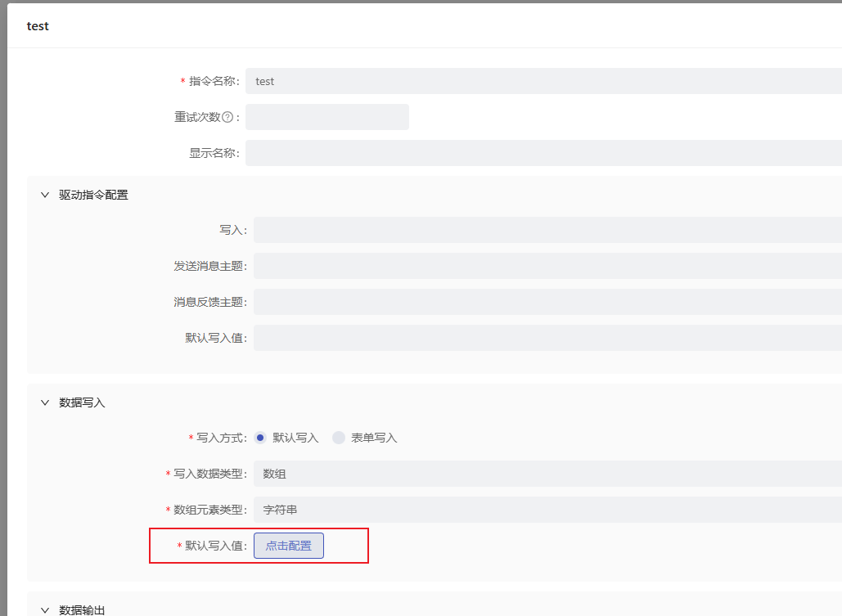The width and height of the screenshot is (842, 616).
Task: Click the 数据输出 section title
Action: click(82, 610)
